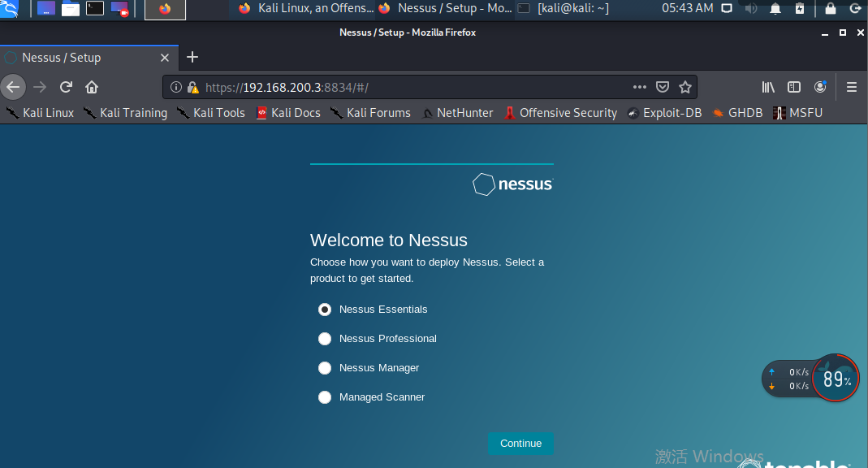Open the Kali Tools bookmark
Image resolution: width=868 pixels, height=468 pixels.
click(x=211, y=113)
